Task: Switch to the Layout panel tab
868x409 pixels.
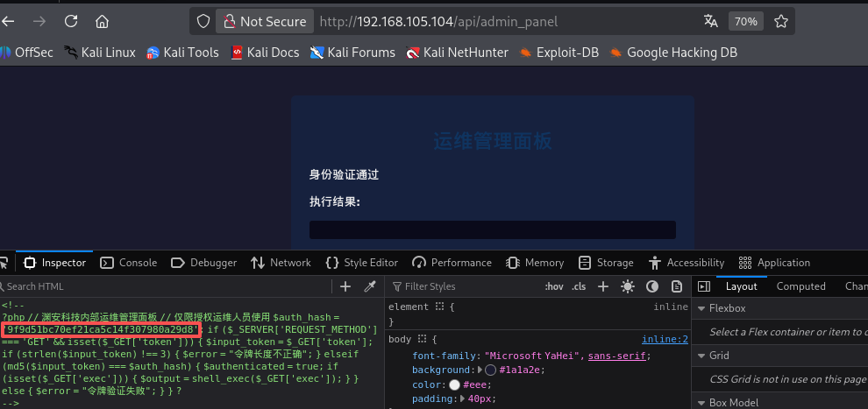Action: [741, 286]
